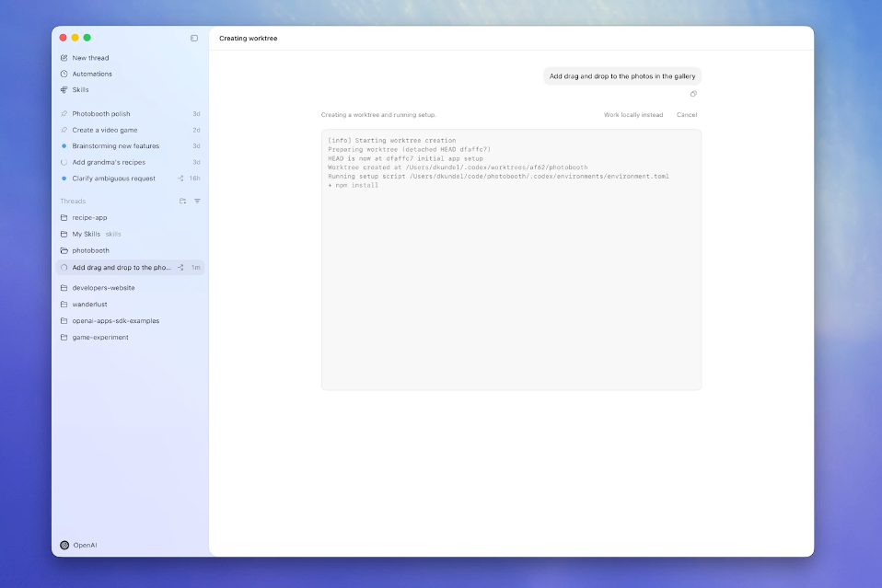
Task: Open the Brainstorming new features thread
Action: click(x=115, y=146)
